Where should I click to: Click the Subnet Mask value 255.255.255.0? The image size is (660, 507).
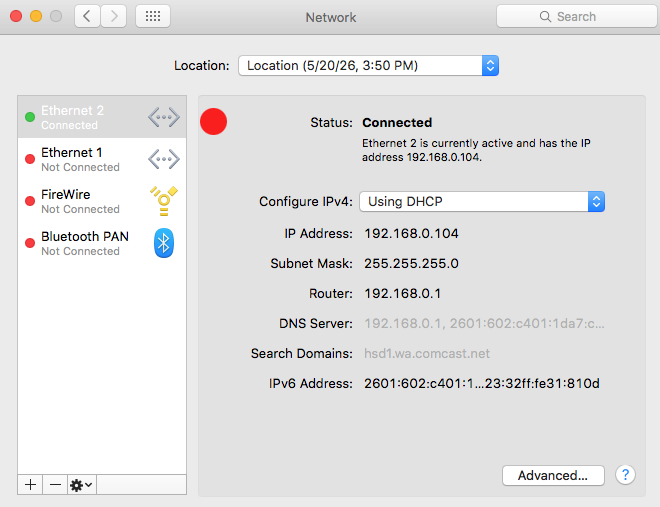411,263
